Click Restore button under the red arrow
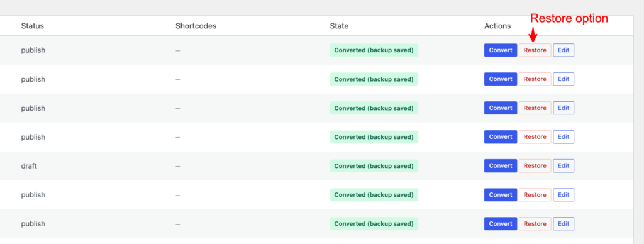Viewport: 644px width, 244px height. [x=535, y=50]
